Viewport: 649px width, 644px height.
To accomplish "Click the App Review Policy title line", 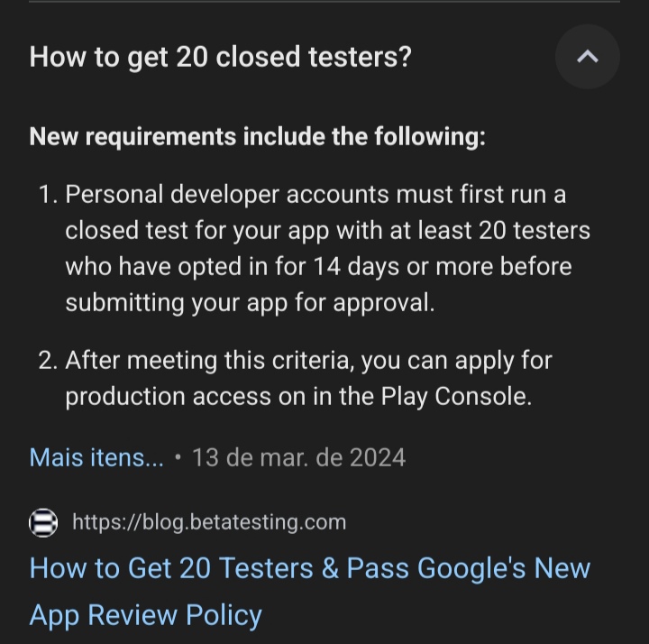I will tap(146, 615).
